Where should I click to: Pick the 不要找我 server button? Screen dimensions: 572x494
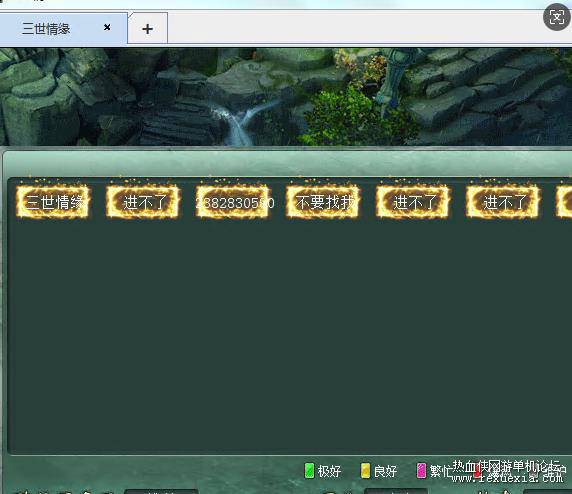[323, 202]
